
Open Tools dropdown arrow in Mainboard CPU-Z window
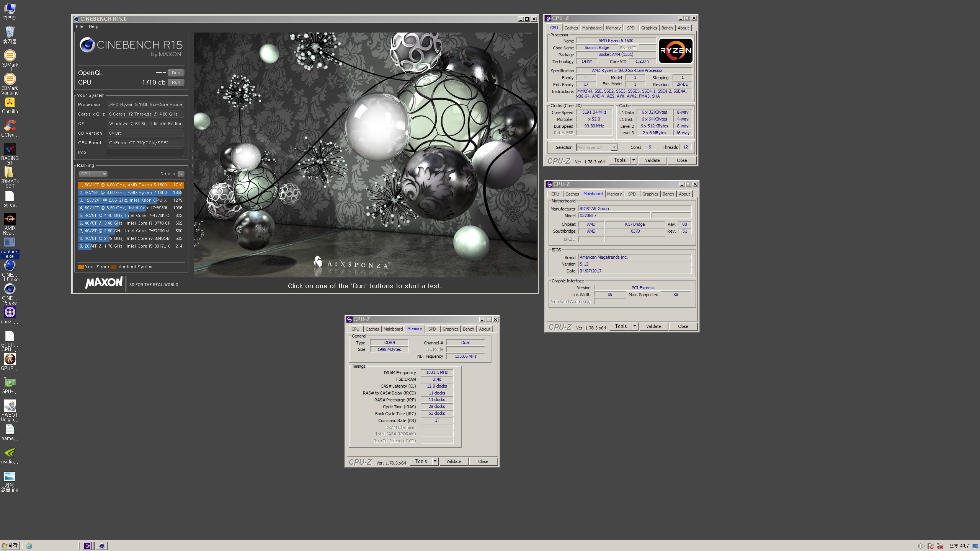tap(635, 326)
